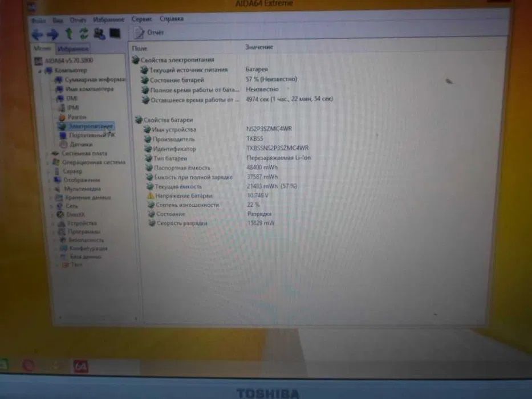Click the users icon in the toolbar
532x399 pixels.
(x=99, y=34)
